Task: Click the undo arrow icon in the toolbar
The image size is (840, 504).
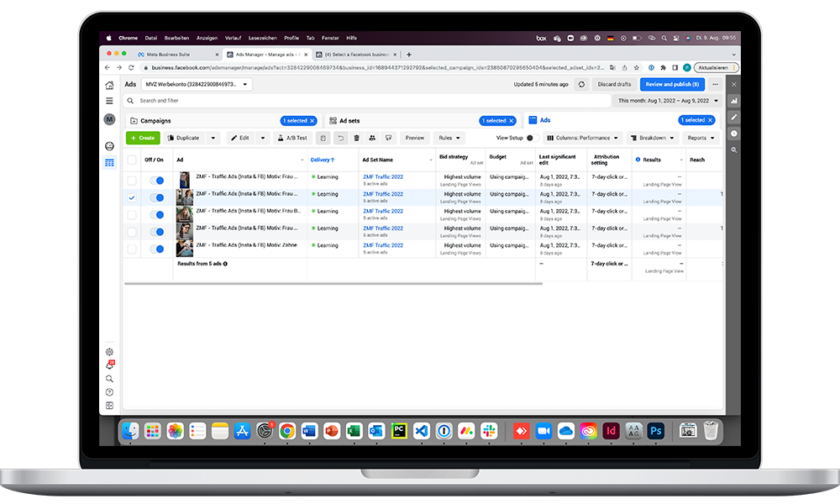Action: (x=340, y=138)
